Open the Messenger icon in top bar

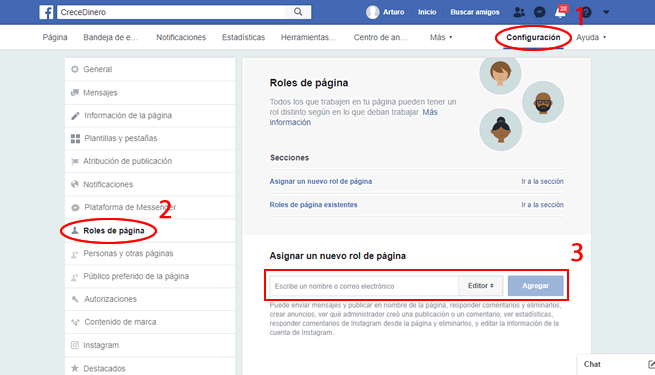tap(539, 12)
